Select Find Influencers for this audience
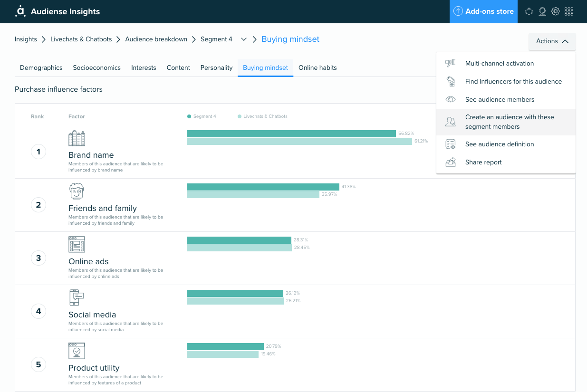587x392 pixels. (506, 81)
